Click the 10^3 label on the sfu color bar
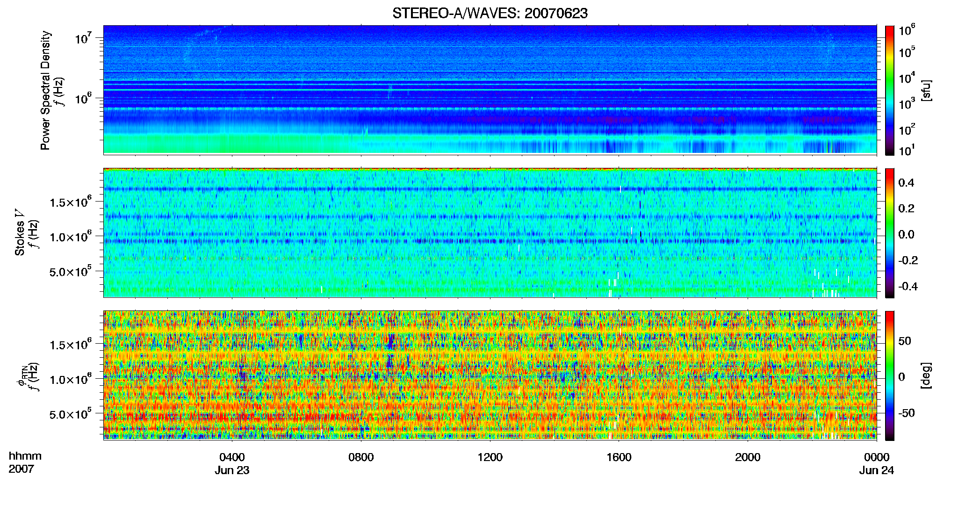The image size is (980, 505). point(907,103)
